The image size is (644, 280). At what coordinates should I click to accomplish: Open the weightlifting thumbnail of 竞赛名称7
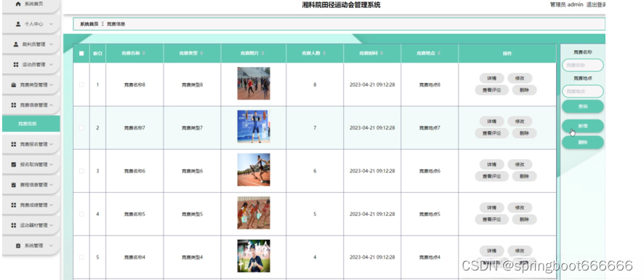click(x=254, y=127)
